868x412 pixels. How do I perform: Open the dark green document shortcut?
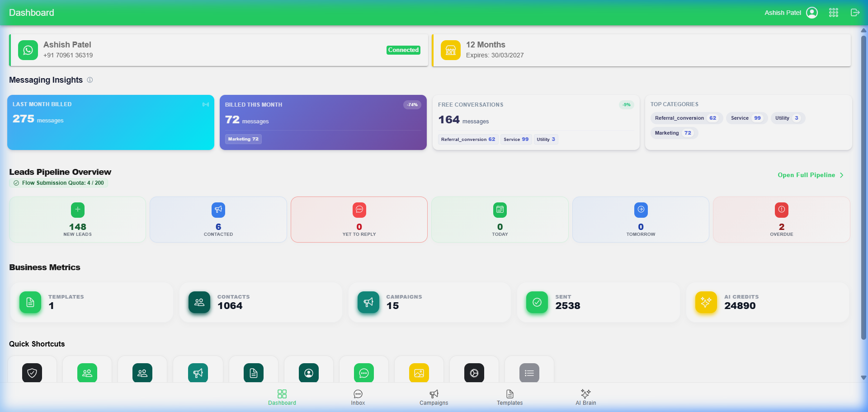coord(254,373)
